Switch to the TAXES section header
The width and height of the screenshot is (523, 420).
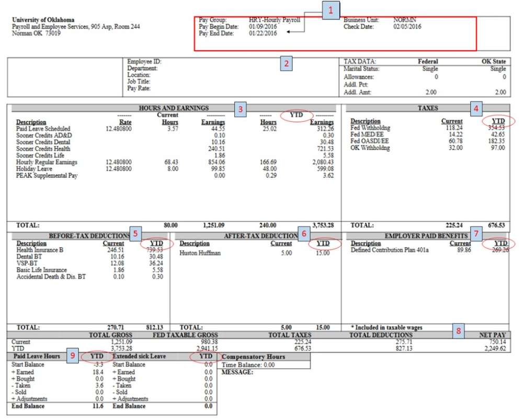(x=429, y=108)
